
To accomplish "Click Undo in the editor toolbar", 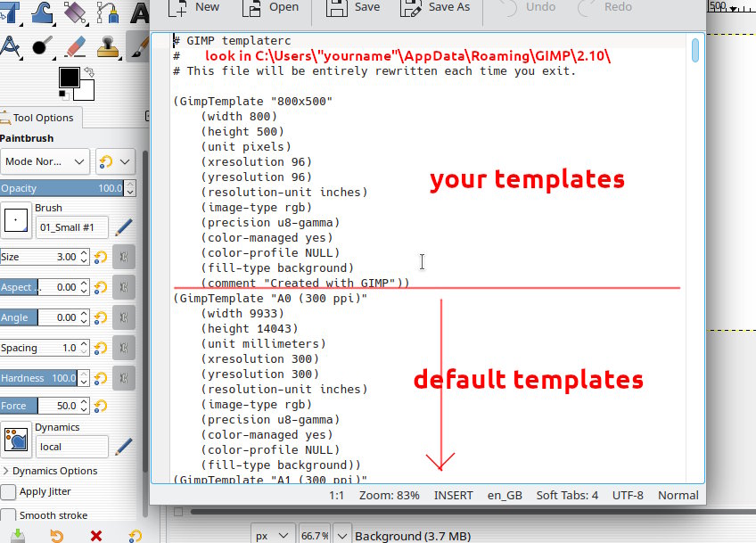I will point(528,7).
